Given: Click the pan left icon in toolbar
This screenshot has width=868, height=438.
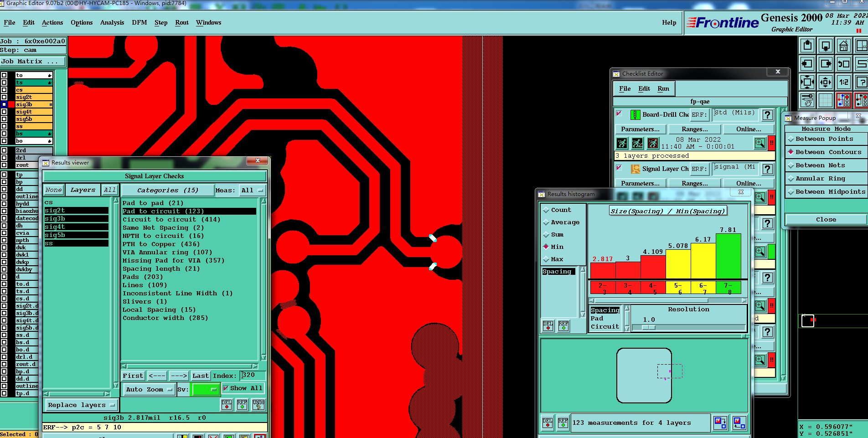Looking at the screenshot, I should tap(807, 64).
